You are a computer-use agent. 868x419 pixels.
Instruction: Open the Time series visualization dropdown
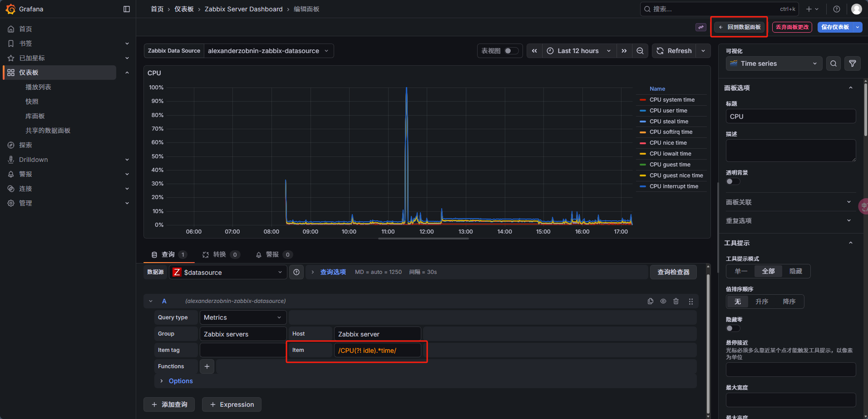(x=774, y=63)
